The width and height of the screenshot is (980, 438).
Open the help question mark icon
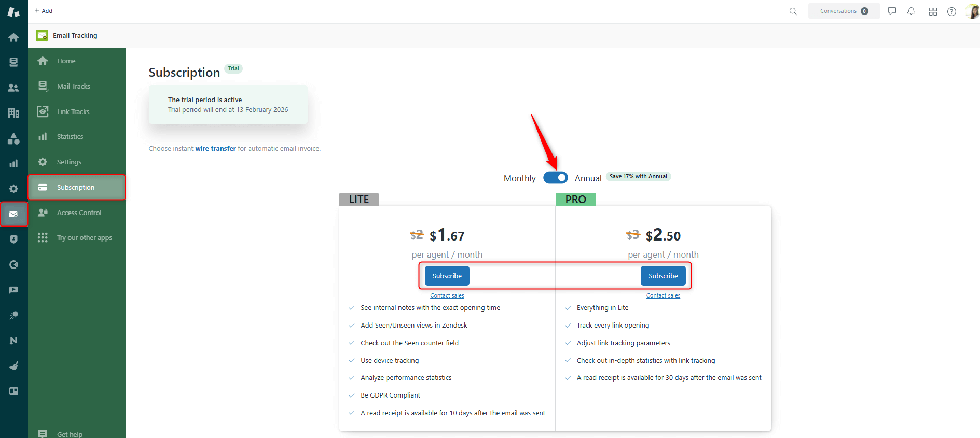click(951, 11)
